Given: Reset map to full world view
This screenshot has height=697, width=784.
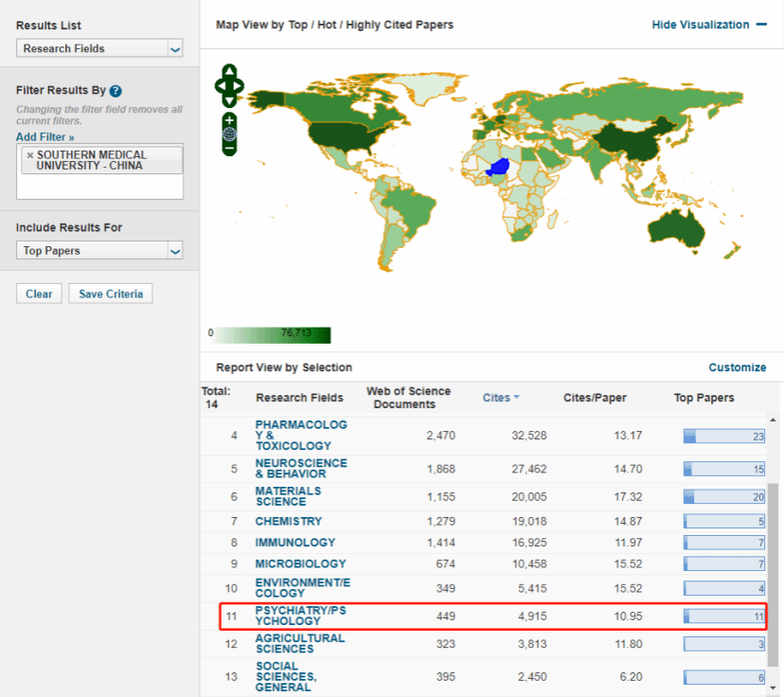Looking at the screenshot, I should coord(229,134).
